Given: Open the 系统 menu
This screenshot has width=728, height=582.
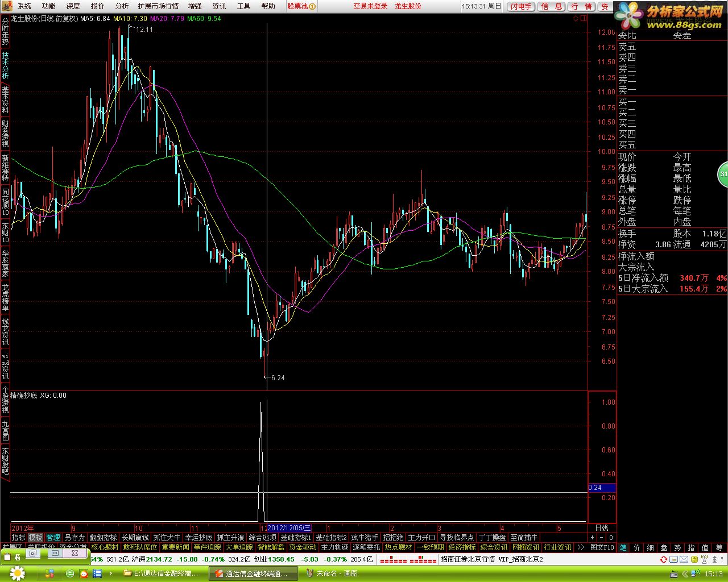Looking at the screenshot, I should (x=24, y=6).
